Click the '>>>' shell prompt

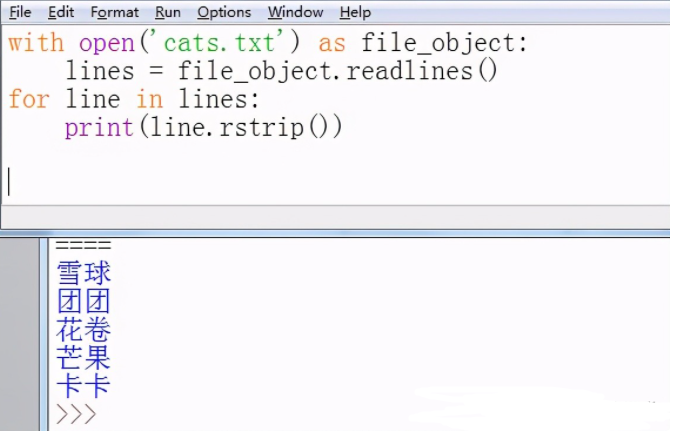(x=76, y=414)
